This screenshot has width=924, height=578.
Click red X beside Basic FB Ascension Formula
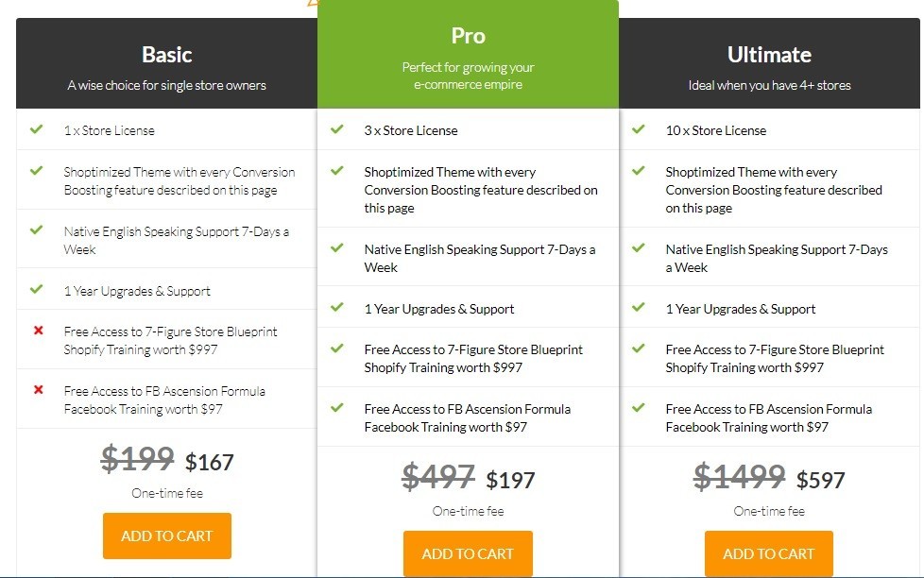pyautogui.click(x=39, y=389)
